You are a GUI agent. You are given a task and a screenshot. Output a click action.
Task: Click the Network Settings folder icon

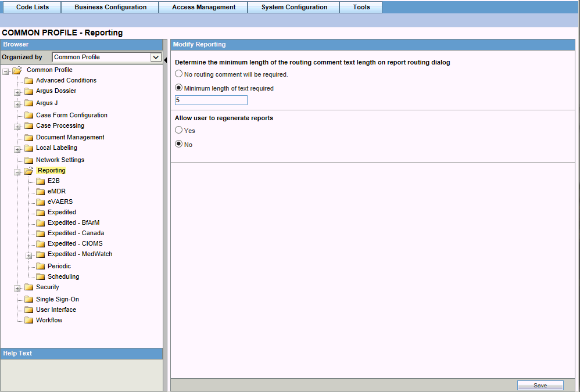click(x=29, y=160)
